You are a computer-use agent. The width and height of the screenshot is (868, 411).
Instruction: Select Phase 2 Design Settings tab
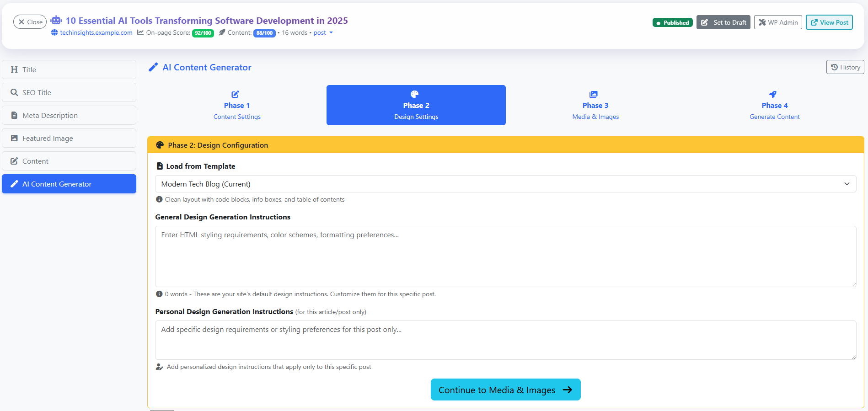416,105
